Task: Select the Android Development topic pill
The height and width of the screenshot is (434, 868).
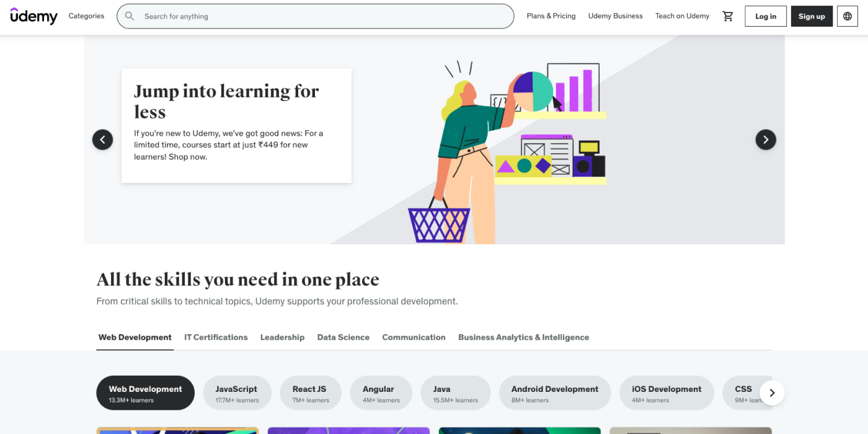Action: (555, 393)
